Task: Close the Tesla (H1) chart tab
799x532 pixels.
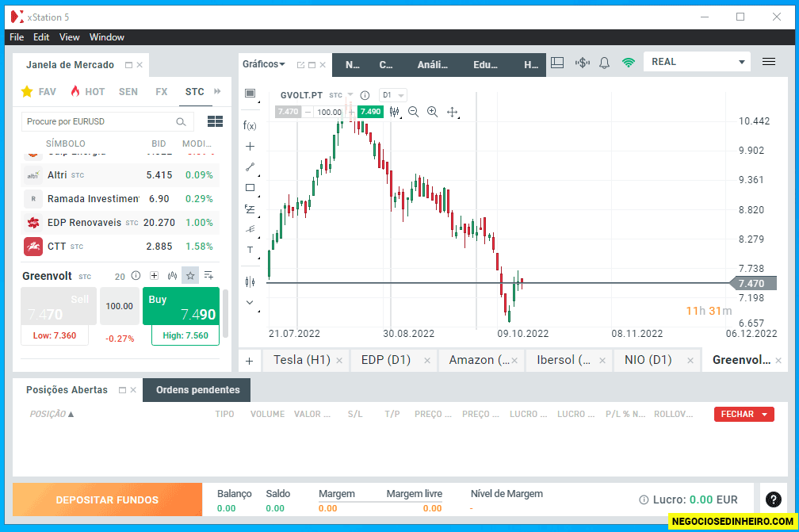Action: 339,361
